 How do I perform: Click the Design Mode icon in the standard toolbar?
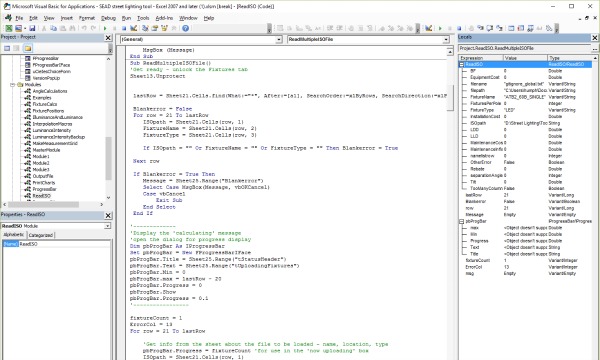click(x=133, y=28)
